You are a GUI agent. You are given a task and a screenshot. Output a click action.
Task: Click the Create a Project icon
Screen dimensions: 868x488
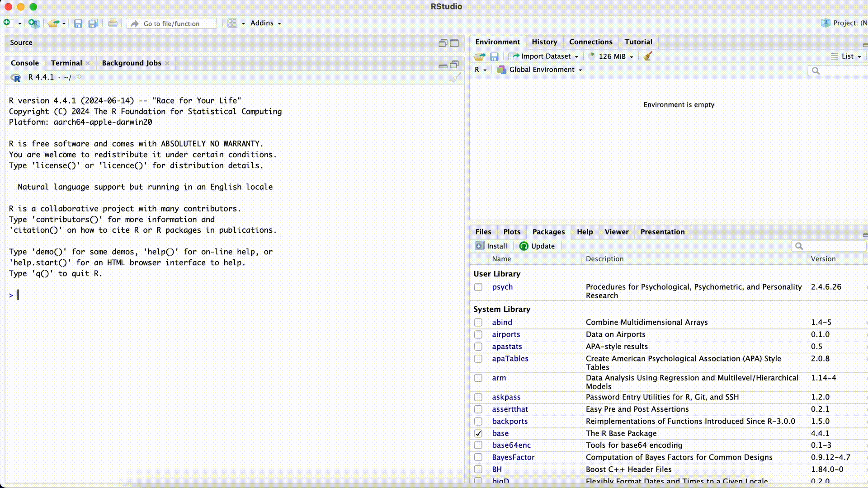click(x=34, y=23)
